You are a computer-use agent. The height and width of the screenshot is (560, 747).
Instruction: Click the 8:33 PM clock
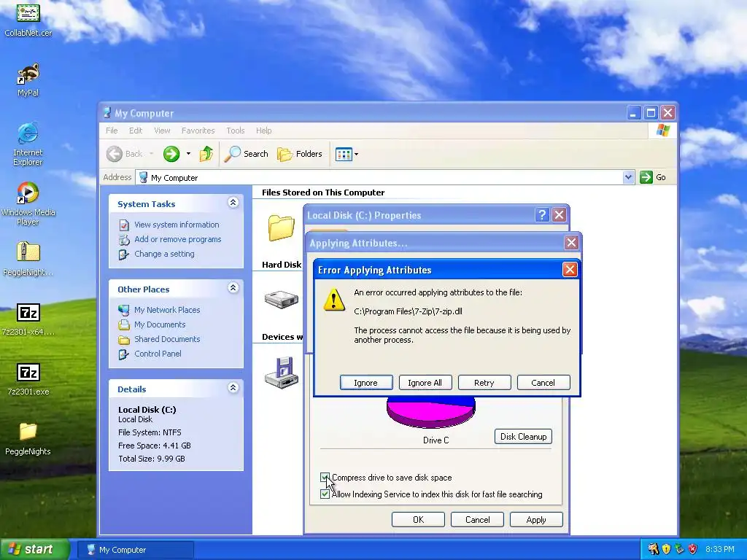720,549
